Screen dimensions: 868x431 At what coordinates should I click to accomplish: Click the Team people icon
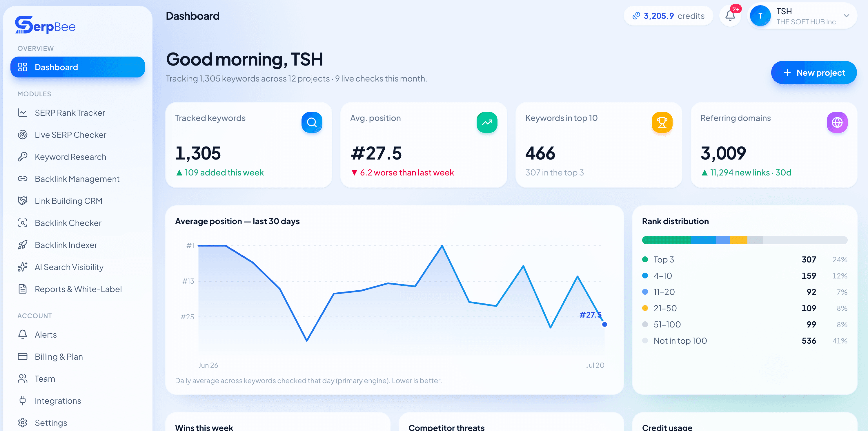[23, 379]
